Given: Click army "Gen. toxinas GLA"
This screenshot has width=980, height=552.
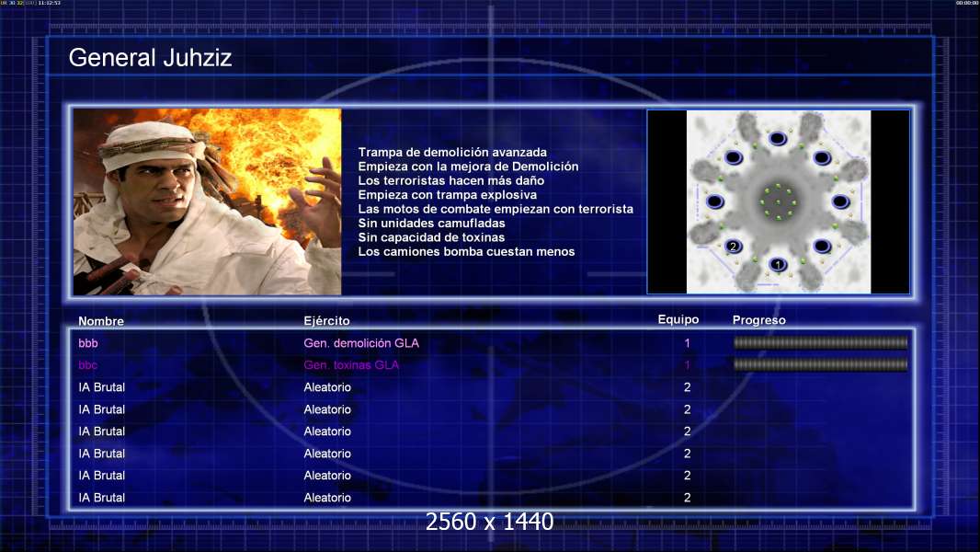Looking at the screenshot, I should [351, 365].
